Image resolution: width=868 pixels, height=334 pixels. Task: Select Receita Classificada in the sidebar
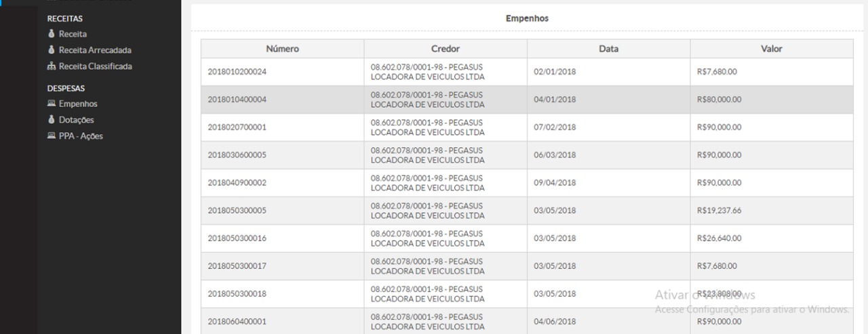click(x=95, y=66)
